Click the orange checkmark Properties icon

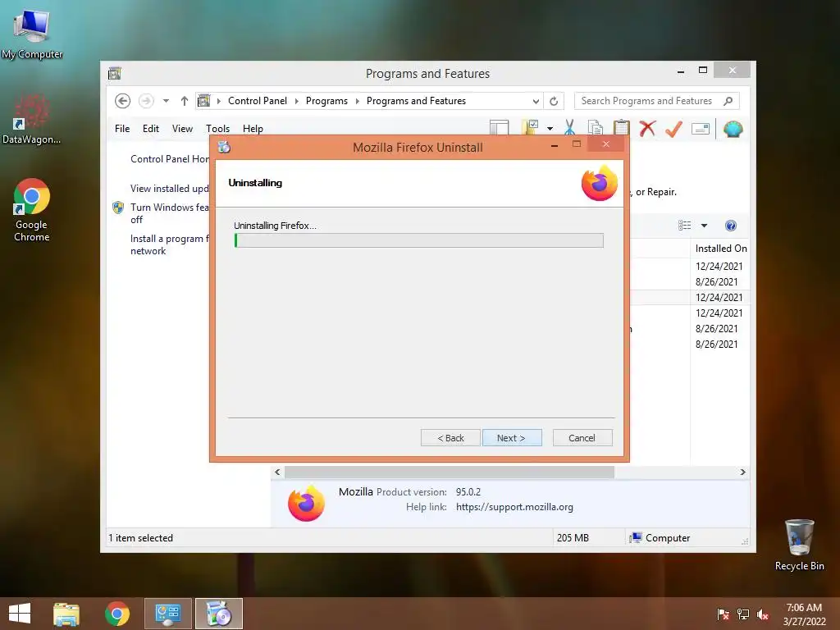[673, 128]
